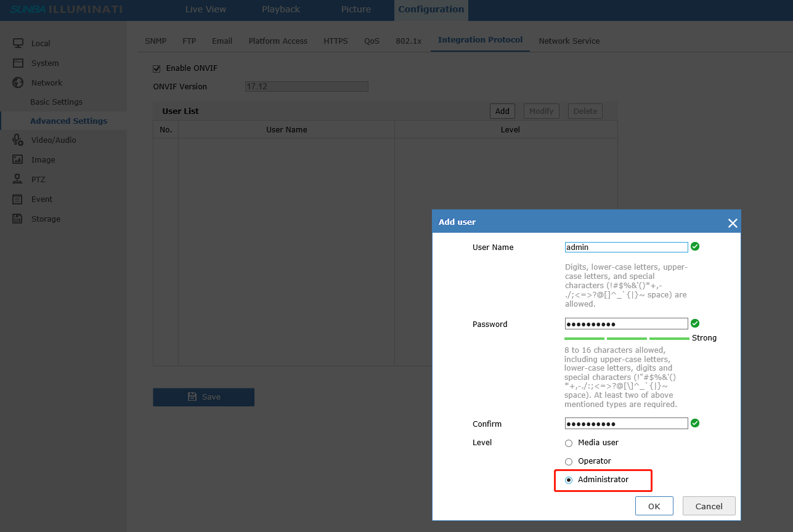This screenshot has height=532, width=793.
Task: Select the Administrator level
Action: tap(569, 480)
